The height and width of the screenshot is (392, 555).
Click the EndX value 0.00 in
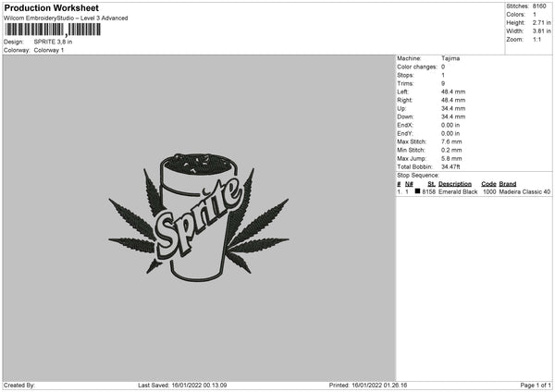[x=450, y=125]
